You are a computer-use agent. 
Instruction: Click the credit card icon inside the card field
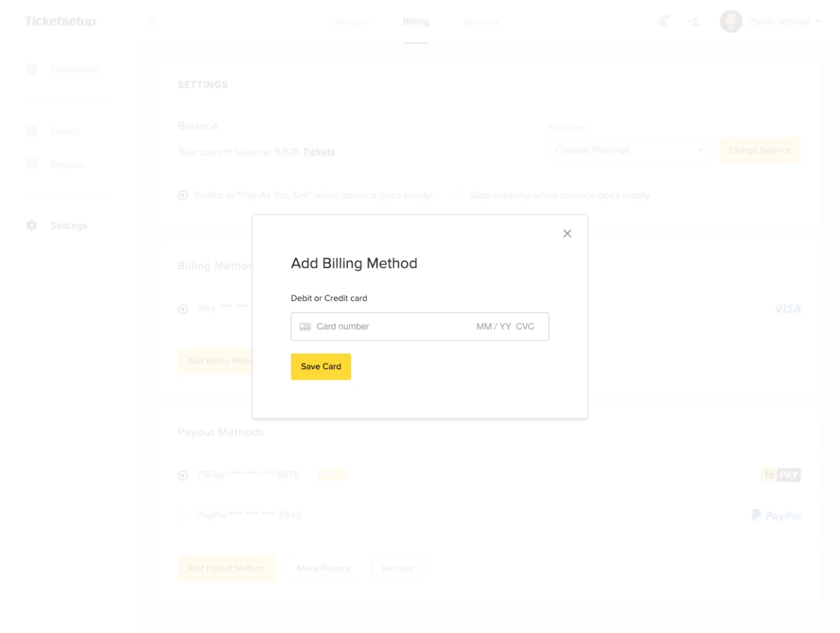coord(304,326)
